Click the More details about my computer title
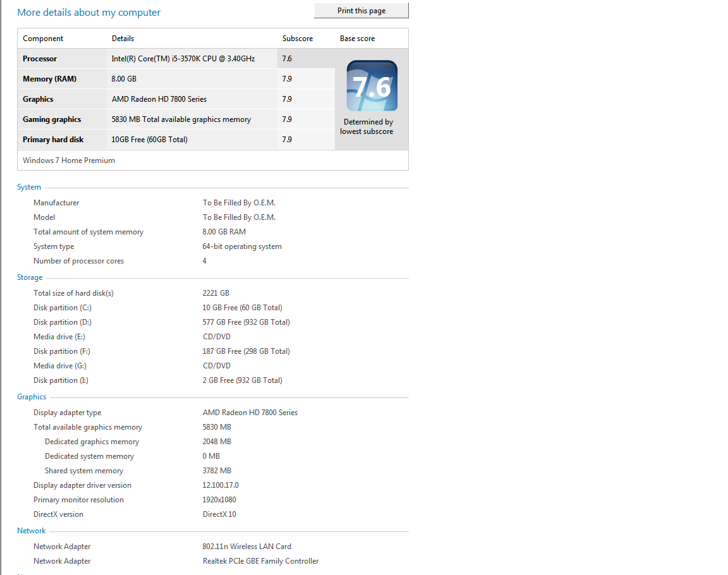The width and height of the screenshot is (728, 575). click(x=88, y=13)
